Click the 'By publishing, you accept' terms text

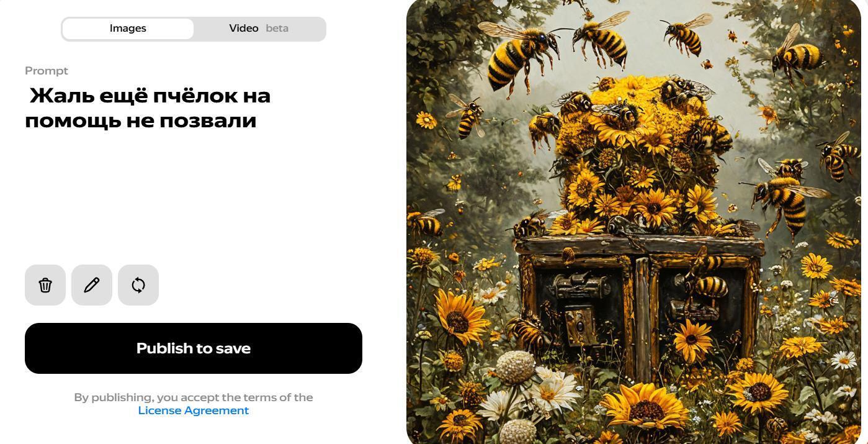pos(194,397)
